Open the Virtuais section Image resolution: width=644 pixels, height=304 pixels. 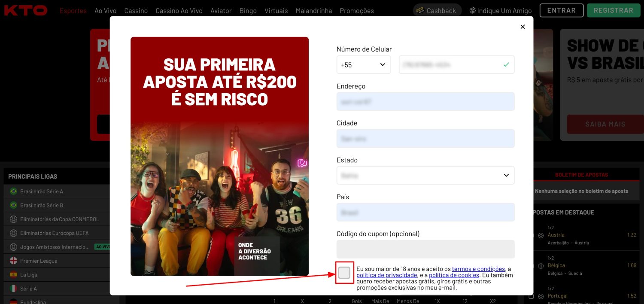(276, 11)
